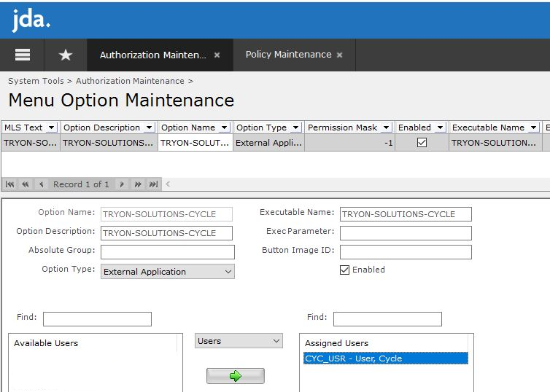Click the Find field above Available Users

tap(97, 319)
